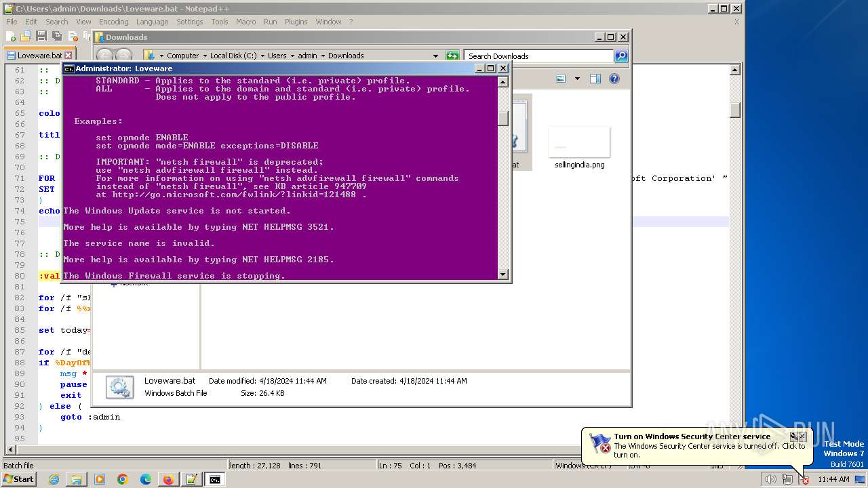Switch to Notepad++ taskbar button

pos(192,479)
